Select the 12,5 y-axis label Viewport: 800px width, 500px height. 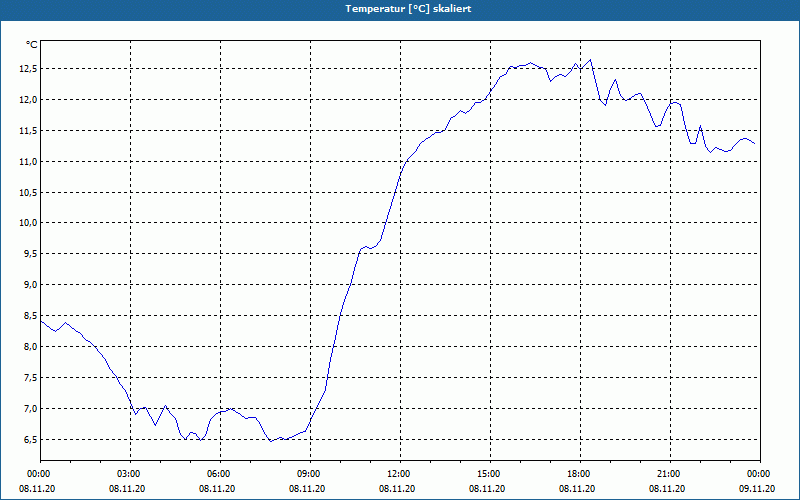29,69
